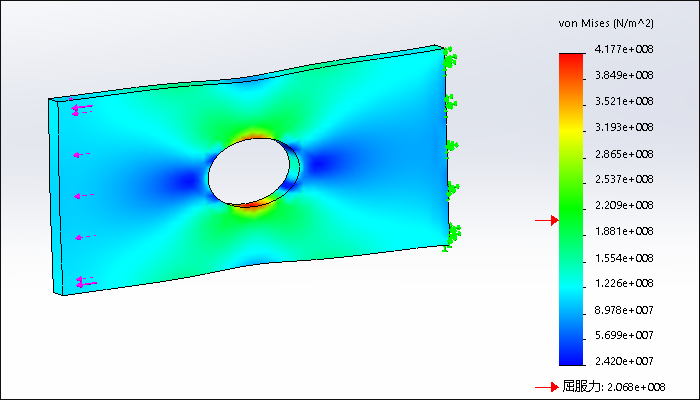The image size is (700, 400).
Task: Select the 3.193e+008 legend value
Action: click(x=624, y=127)
